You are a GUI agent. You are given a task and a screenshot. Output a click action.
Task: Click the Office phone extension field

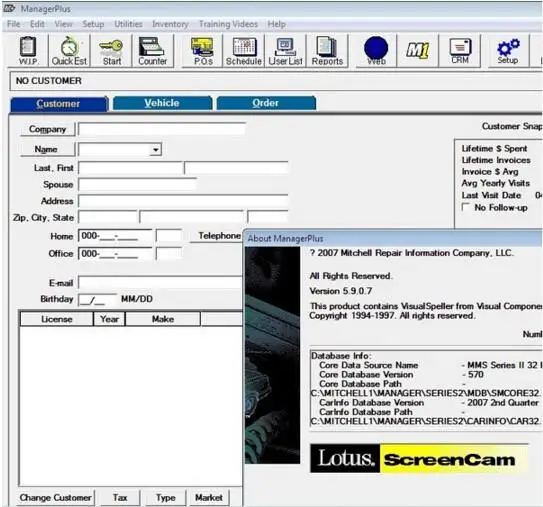(x=169, y=254)
